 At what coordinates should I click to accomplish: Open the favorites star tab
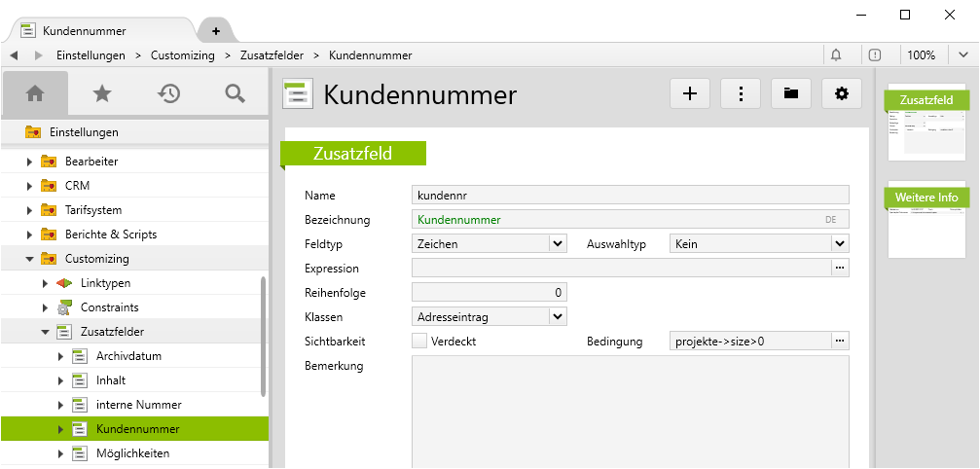(102, 93)
